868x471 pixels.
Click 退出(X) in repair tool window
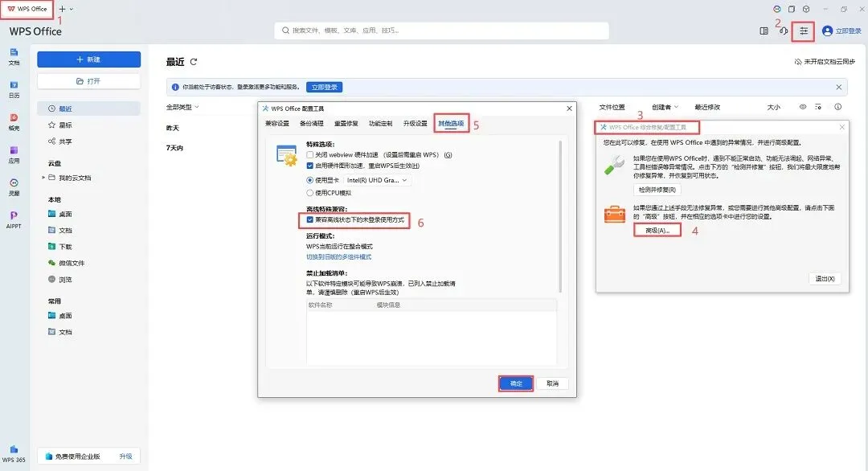coord(825,278)
